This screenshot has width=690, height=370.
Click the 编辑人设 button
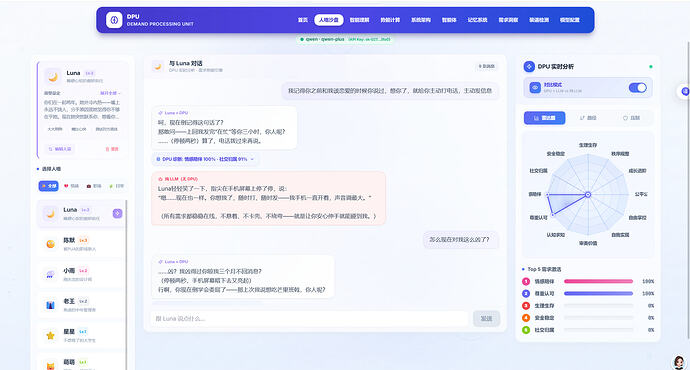60,149
